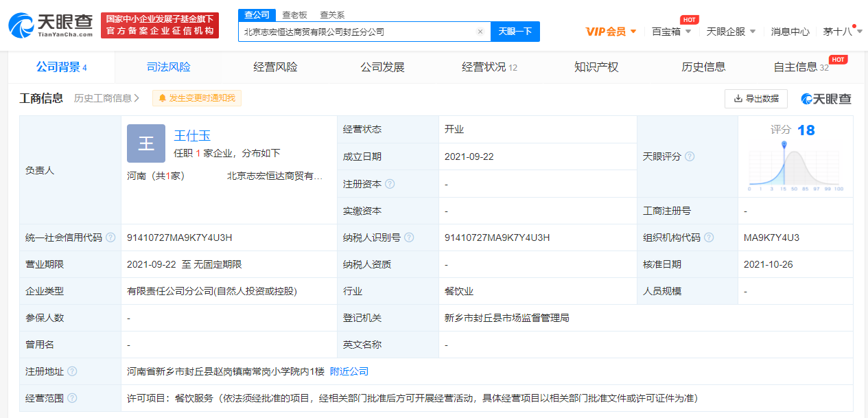Click the help icon beside 注册资本
Screen dimensions: 868x418
coord(390,184)
